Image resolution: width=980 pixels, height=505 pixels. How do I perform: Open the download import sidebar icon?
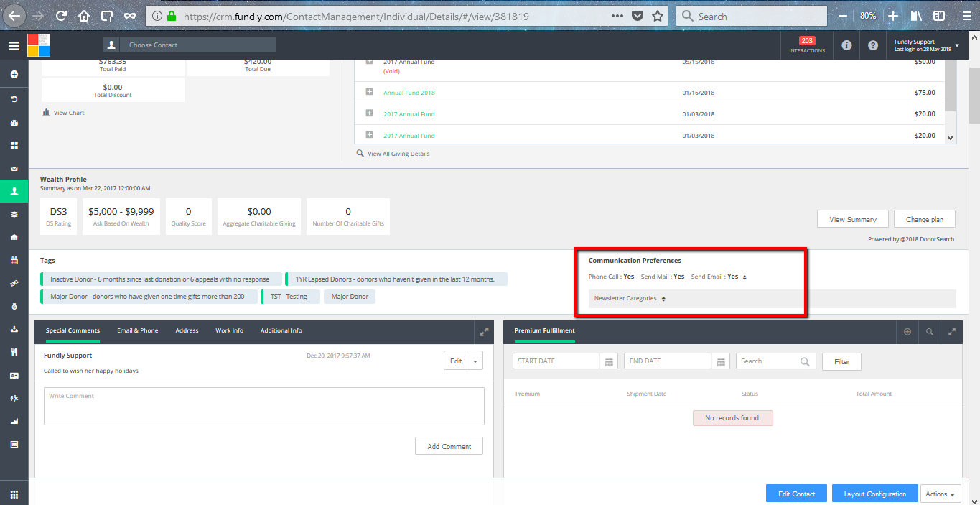[x=14, y=330]
